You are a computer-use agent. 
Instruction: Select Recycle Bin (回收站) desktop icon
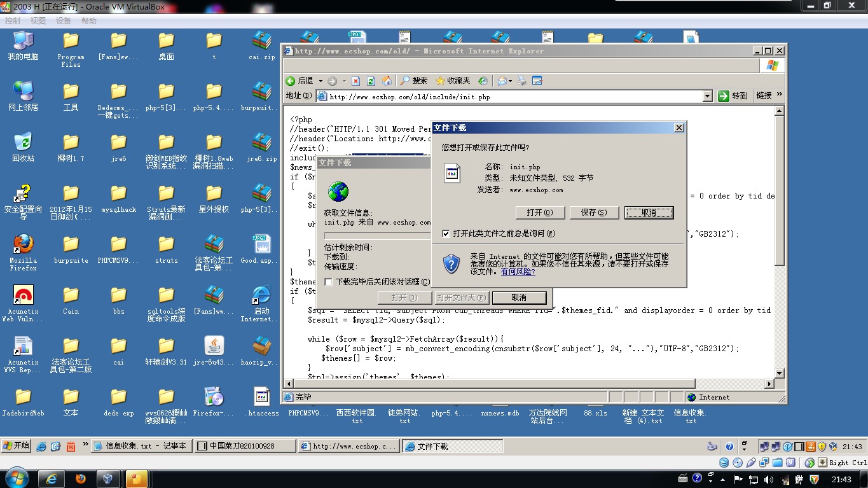[x=24, y=148]
